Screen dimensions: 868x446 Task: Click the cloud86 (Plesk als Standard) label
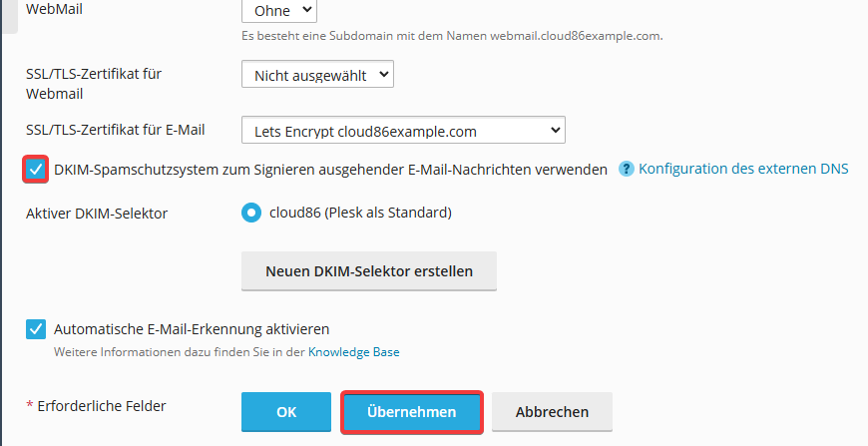coord(360,213)
